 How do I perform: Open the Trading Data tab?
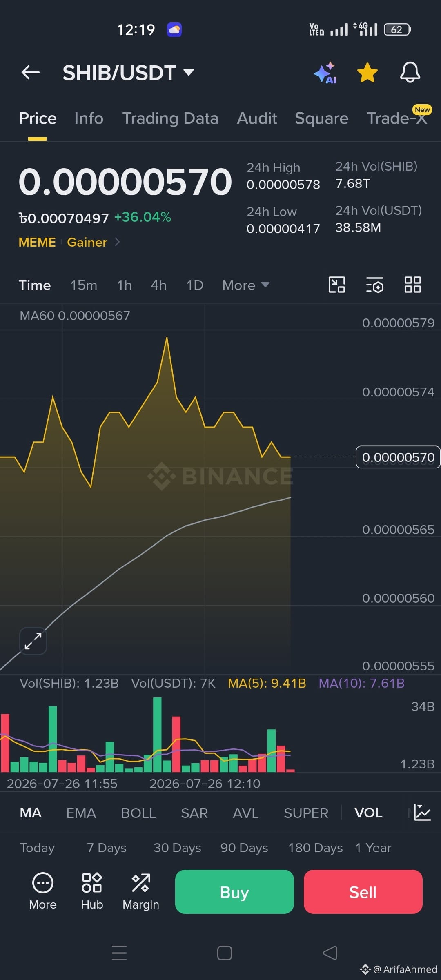170,118
